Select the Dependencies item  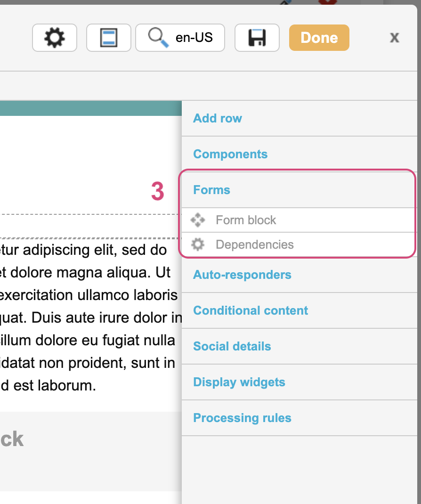[255, 244]
